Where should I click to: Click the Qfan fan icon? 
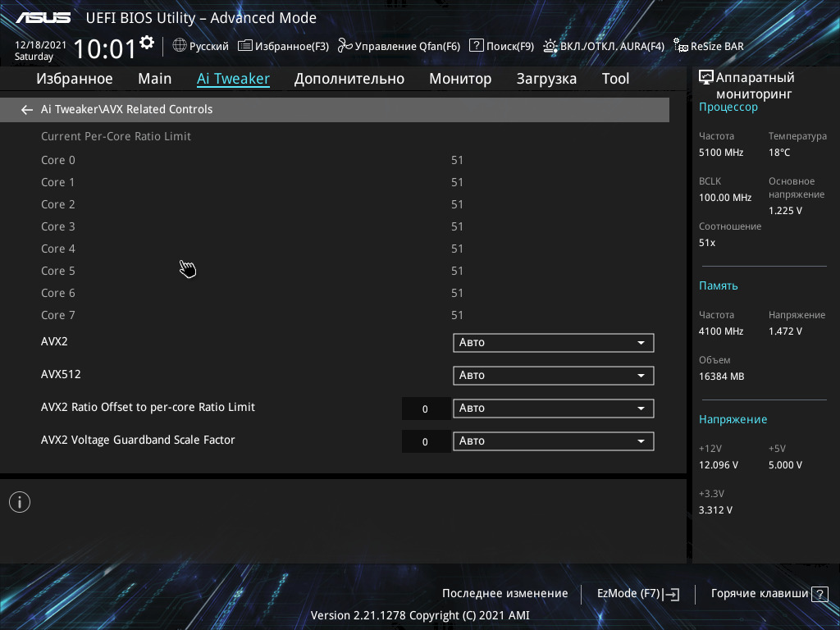click(345, 46)
